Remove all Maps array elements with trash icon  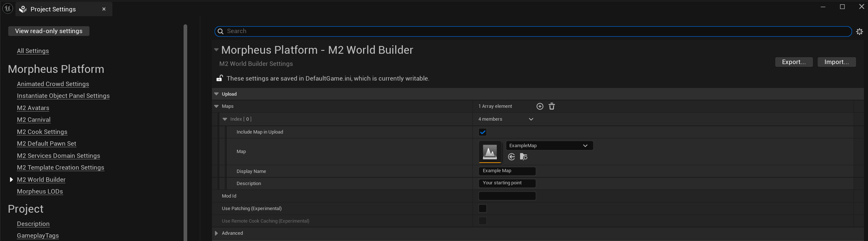click(552, 106)
